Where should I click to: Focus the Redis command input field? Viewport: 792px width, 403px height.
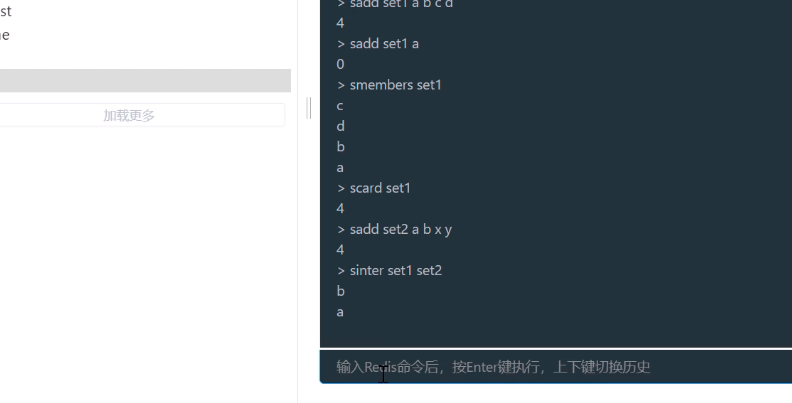click(556, 367)
